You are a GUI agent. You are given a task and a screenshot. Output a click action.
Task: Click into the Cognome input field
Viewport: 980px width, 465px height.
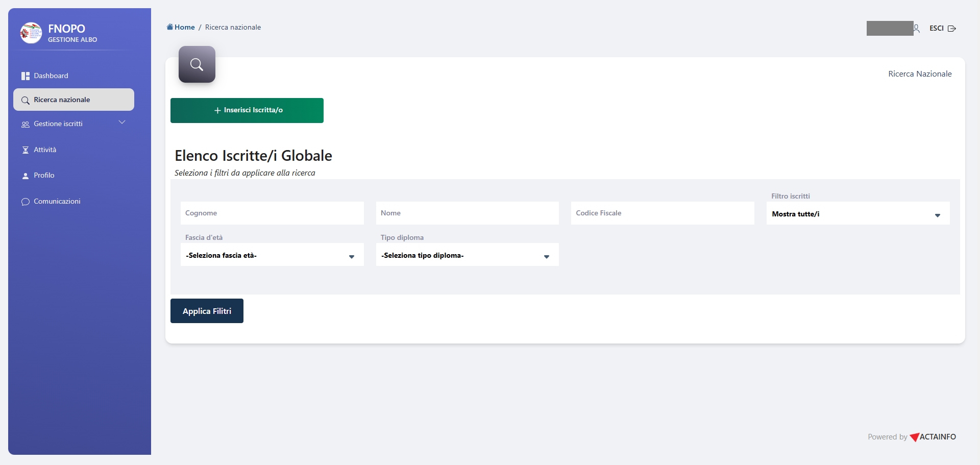click(272, 213)
